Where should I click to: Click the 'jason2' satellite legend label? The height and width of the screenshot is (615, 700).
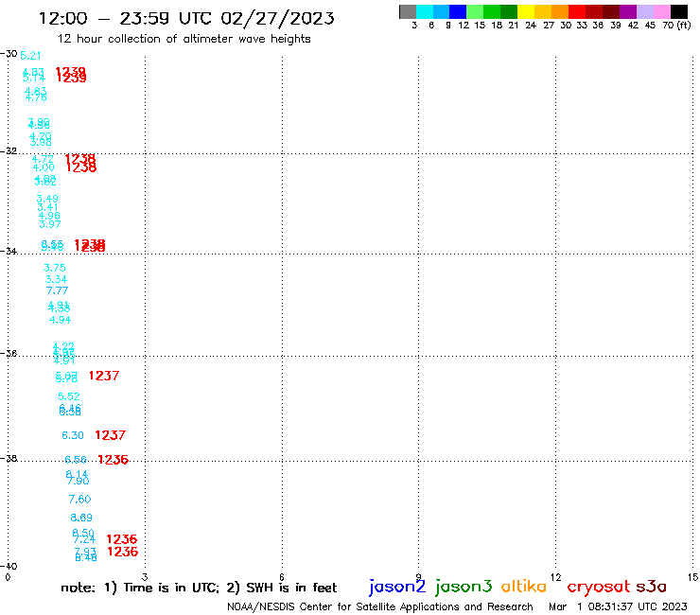point(397,587)
